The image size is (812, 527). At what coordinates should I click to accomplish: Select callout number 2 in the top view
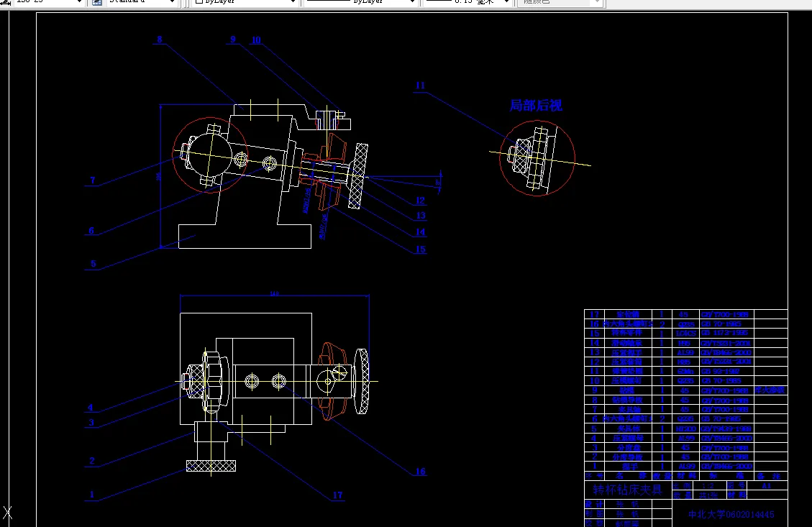coord(92,461)
